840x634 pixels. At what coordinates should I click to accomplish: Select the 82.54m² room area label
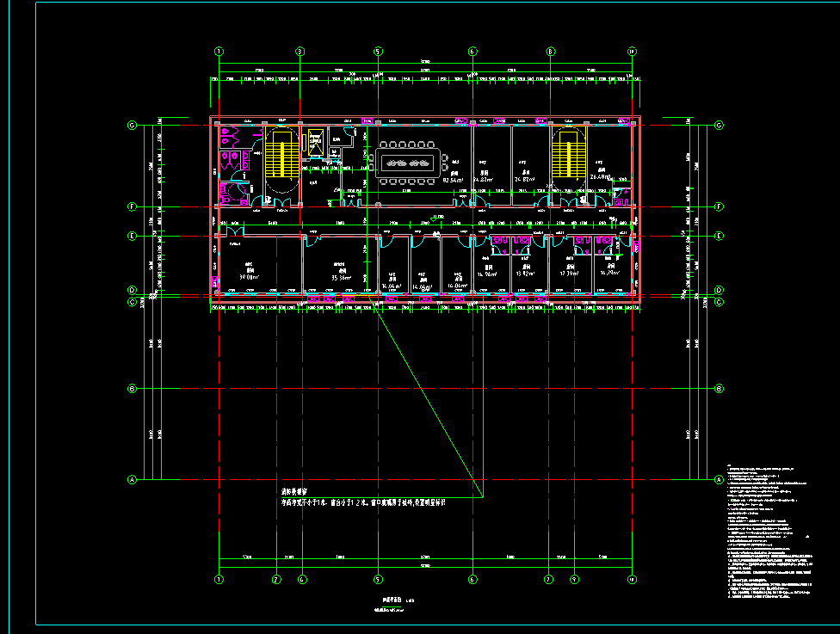(454, 181)
